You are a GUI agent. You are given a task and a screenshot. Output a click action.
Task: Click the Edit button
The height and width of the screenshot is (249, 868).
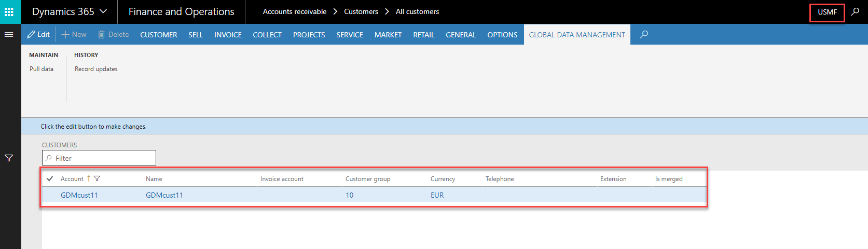pyautogui.click(x=38, y=34)
